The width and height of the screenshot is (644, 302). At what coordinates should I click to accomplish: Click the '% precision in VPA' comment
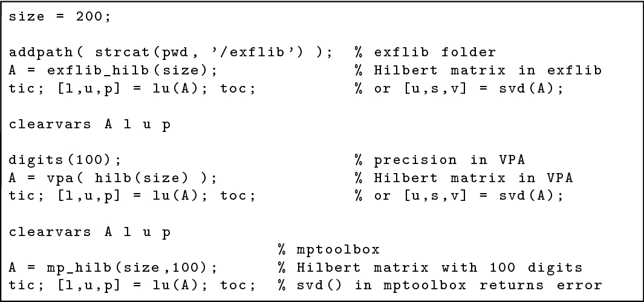click(x=440, y=160)
